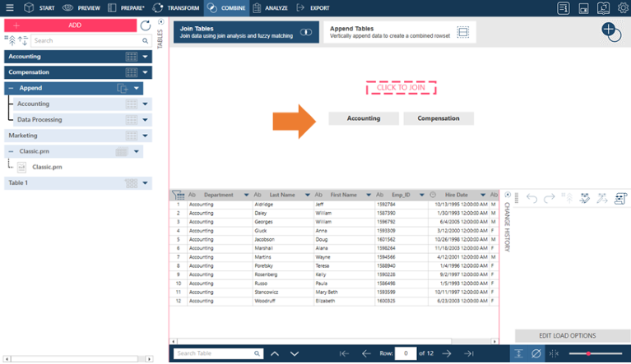Open the Data Processing dropdown arrow
The width and height of the screenshot is (631, 364).
[x=146, y=120]
